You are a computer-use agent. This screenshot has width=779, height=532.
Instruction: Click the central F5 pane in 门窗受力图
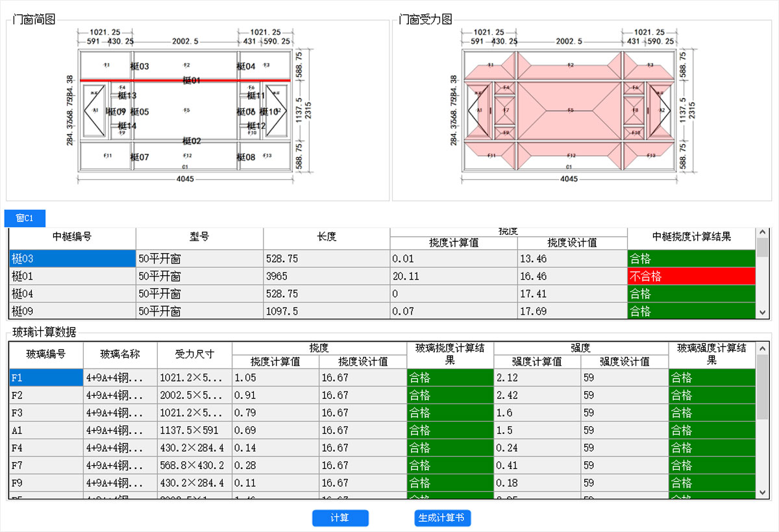(571, 111)
